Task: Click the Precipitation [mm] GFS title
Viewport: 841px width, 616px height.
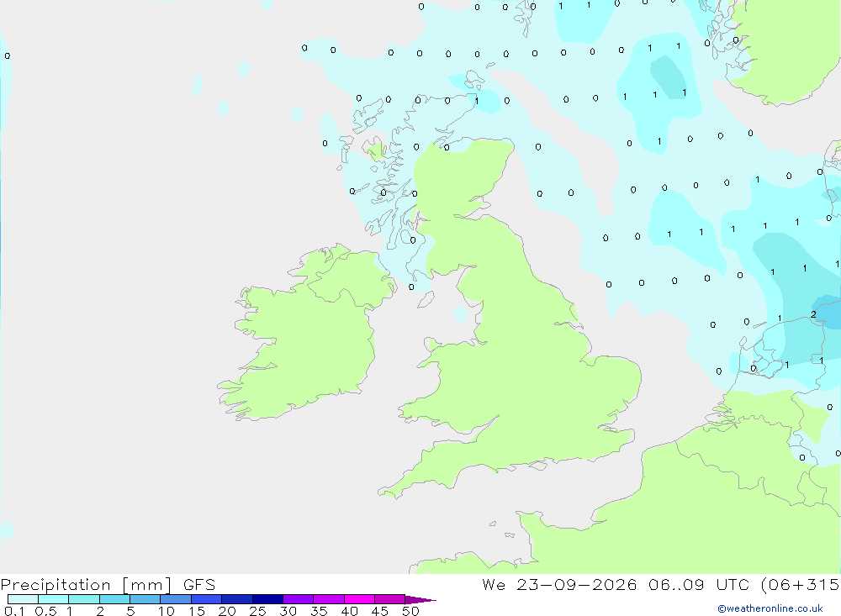Action: 108,584
